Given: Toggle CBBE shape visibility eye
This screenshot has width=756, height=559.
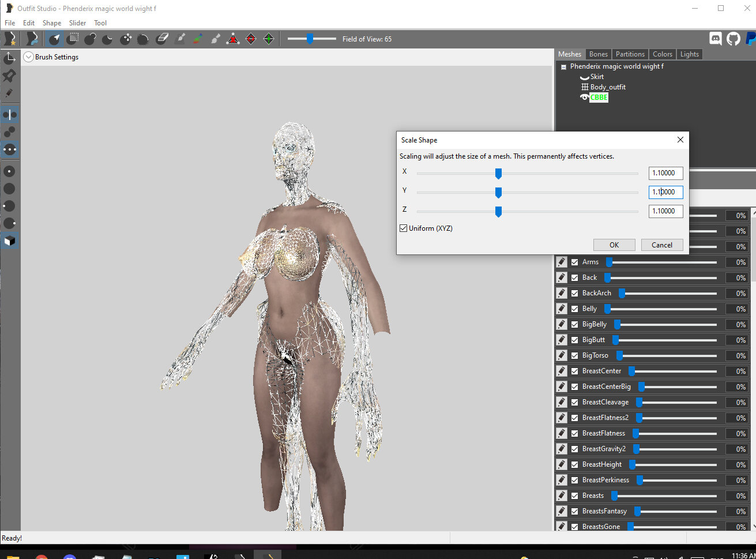Looking at the screenshot, I should pyautogui.click(x=584, y=97).
